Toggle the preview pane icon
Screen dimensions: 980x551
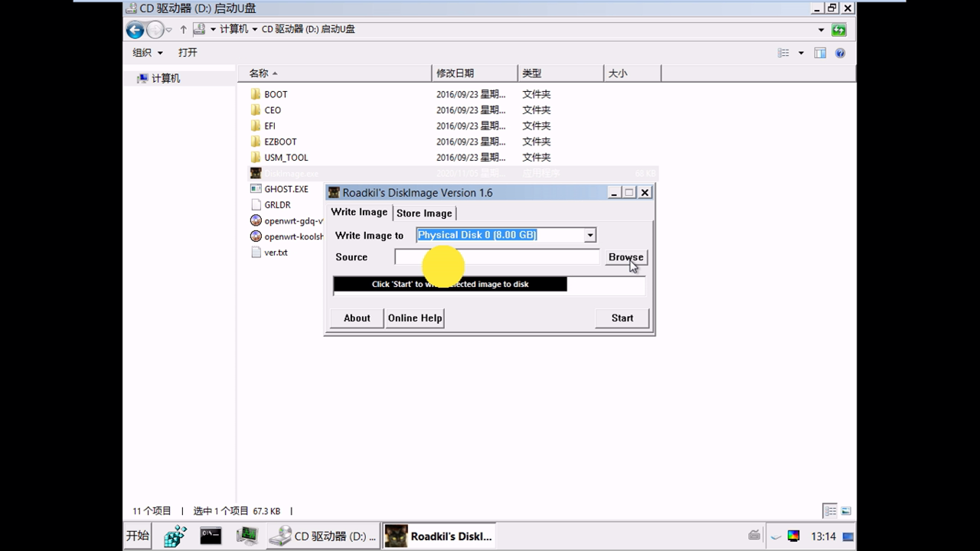pyautogui.click(x=820, y=53)
